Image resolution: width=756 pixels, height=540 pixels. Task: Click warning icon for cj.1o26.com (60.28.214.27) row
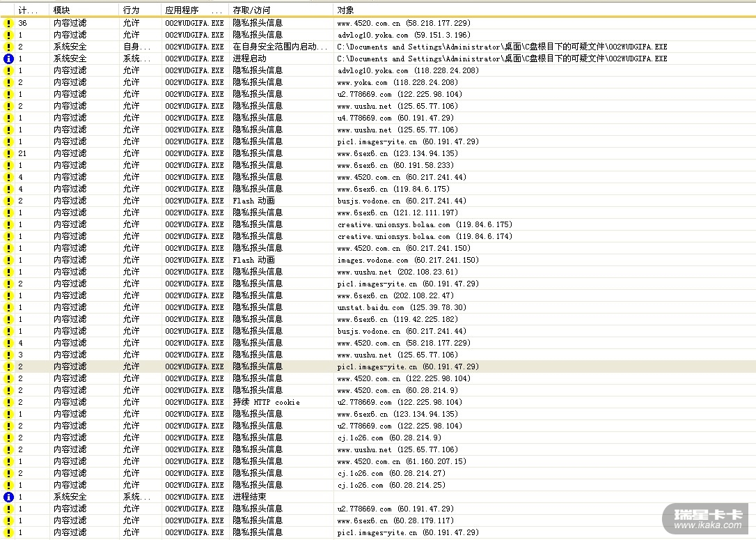click(x=8, y=473)
